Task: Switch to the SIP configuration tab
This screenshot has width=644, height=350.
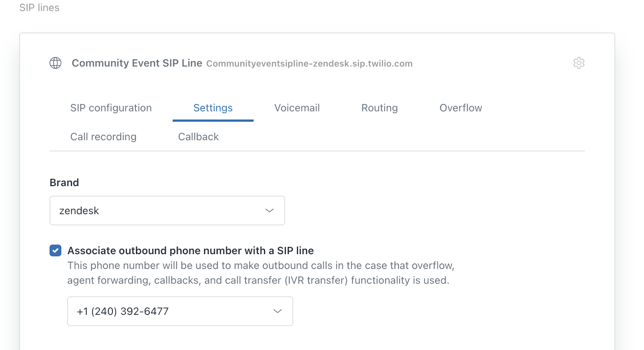Action: tap(111, 108)
